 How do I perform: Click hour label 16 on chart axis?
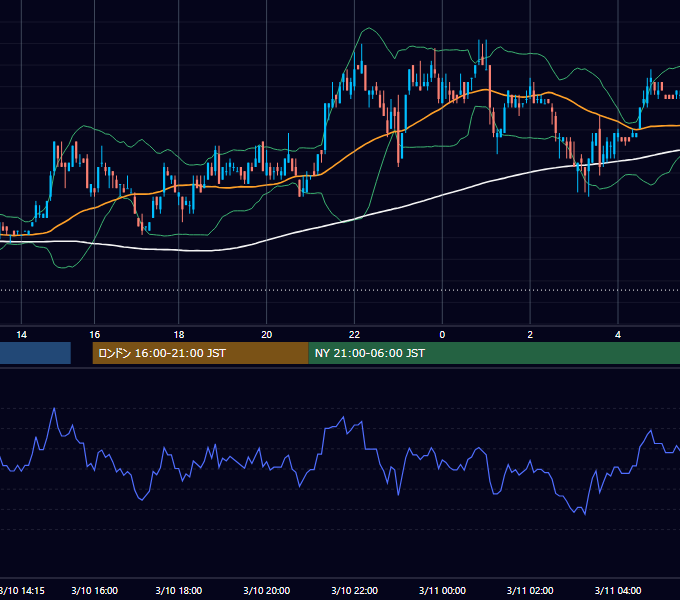[95, 335]
